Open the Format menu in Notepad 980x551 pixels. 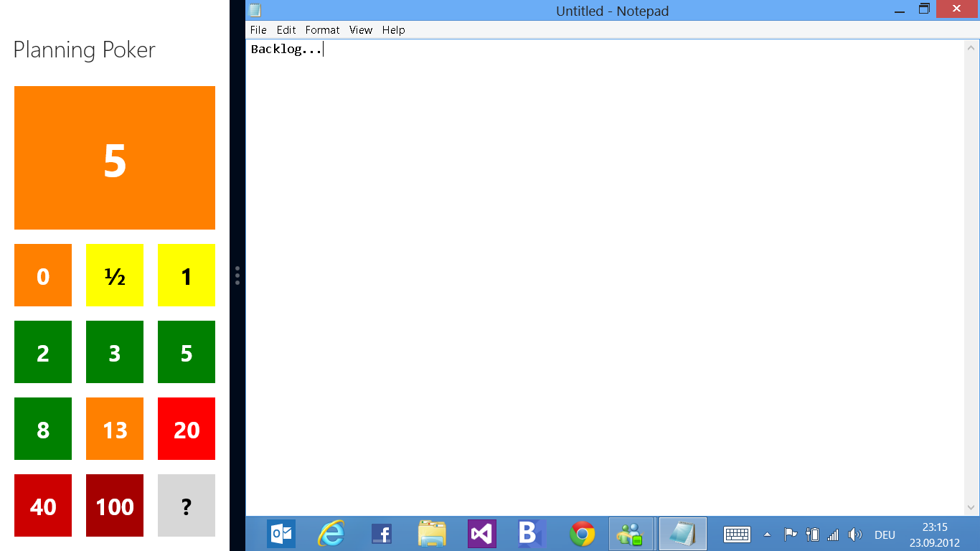[x=322, y=30]
